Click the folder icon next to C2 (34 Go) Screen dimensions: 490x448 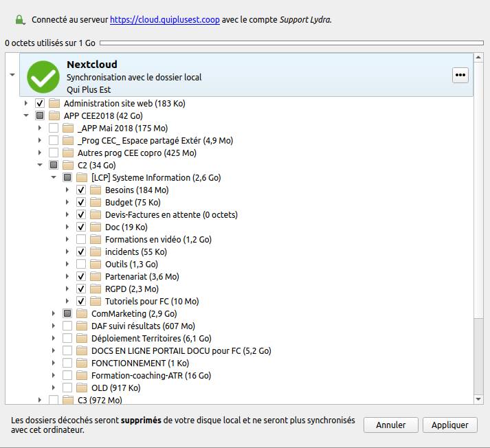pyautogui.click(x=68, y=165)
